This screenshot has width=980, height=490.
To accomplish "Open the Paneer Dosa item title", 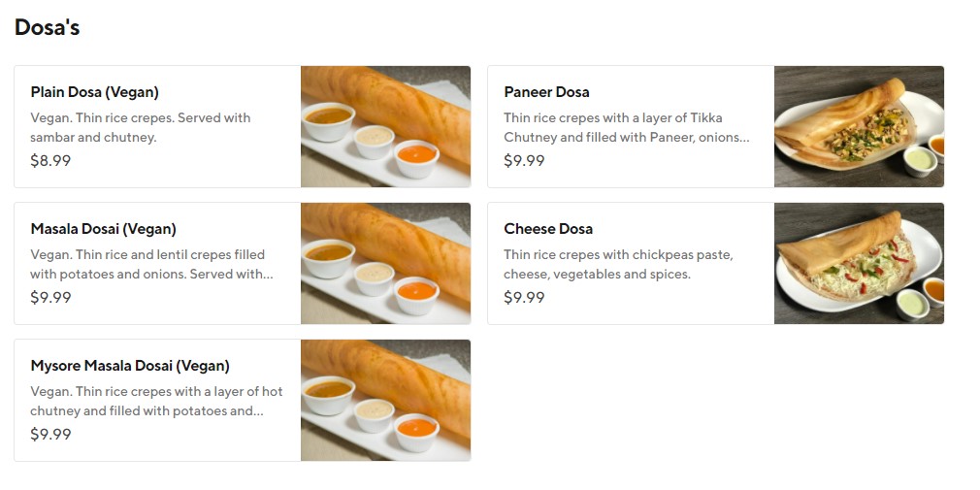I will pos(546,92).
